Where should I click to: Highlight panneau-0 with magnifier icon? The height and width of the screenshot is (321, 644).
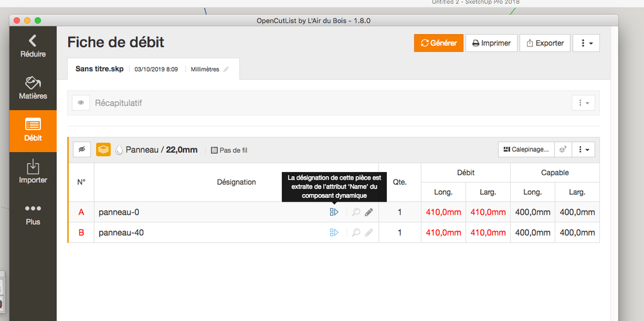pos(356,212)
